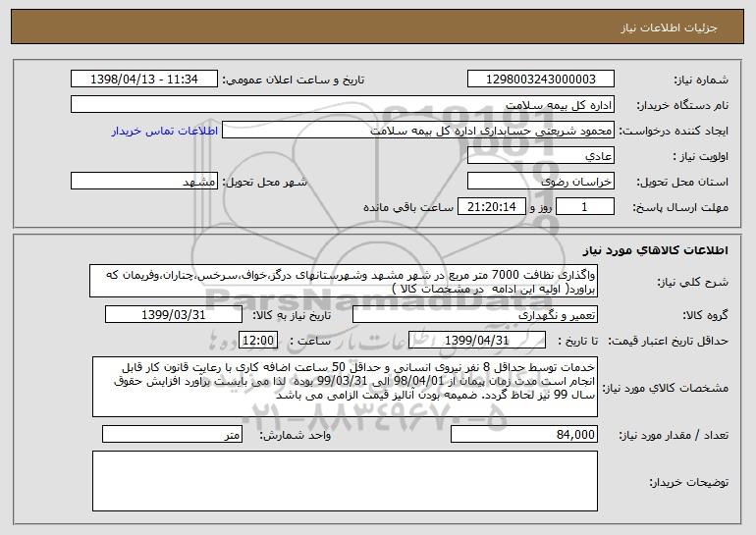
Task: Click the label مهلت ارسال پاسخ
Action: click(x=680, y=208)
